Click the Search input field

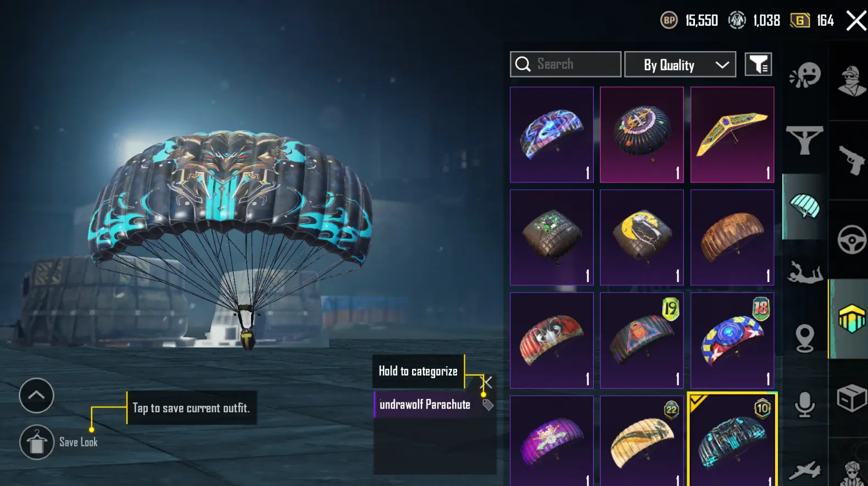[x=566, y=64]
